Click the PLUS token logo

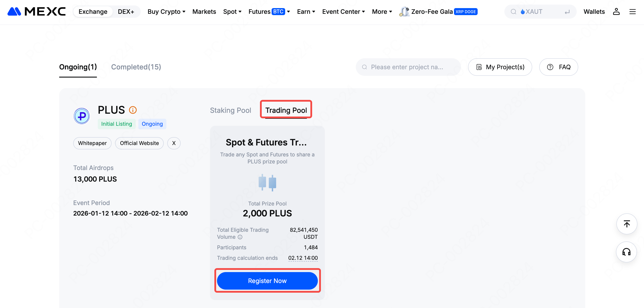click(x=82, y=116)
